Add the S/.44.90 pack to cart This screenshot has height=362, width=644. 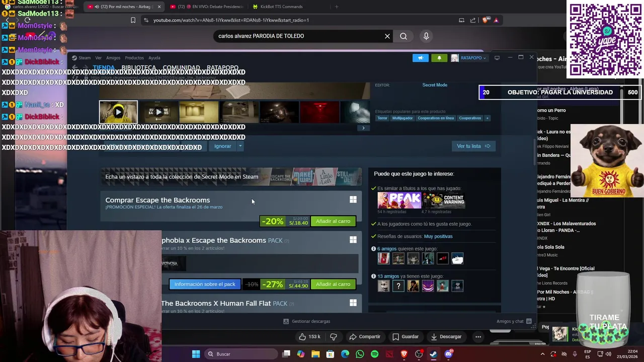[x=333, y=284]
